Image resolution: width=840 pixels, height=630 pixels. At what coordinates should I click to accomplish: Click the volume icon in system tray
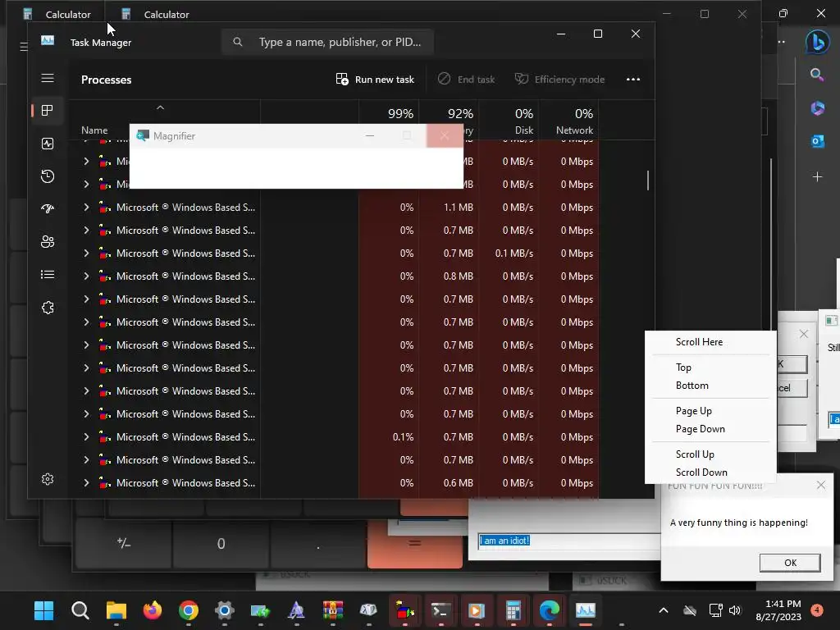735,610
